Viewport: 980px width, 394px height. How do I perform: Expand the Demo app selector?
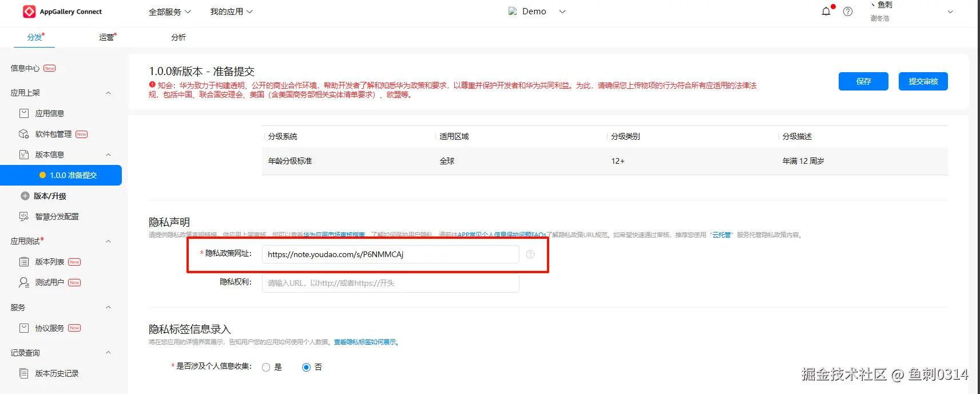[562, 11]
